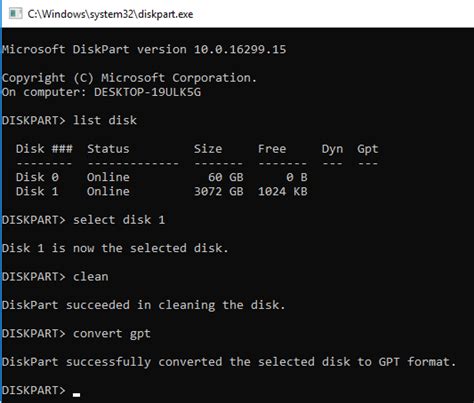Click the 3072 GB size value
The height and width of the screenshot is (403, 474).
pyautogui.click(x=219, y=191)
